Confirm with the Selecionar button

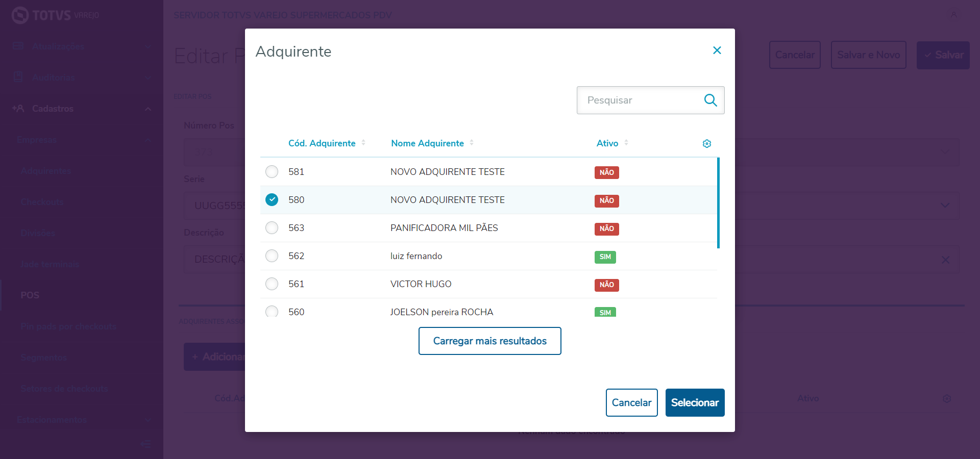click(695, 403)
